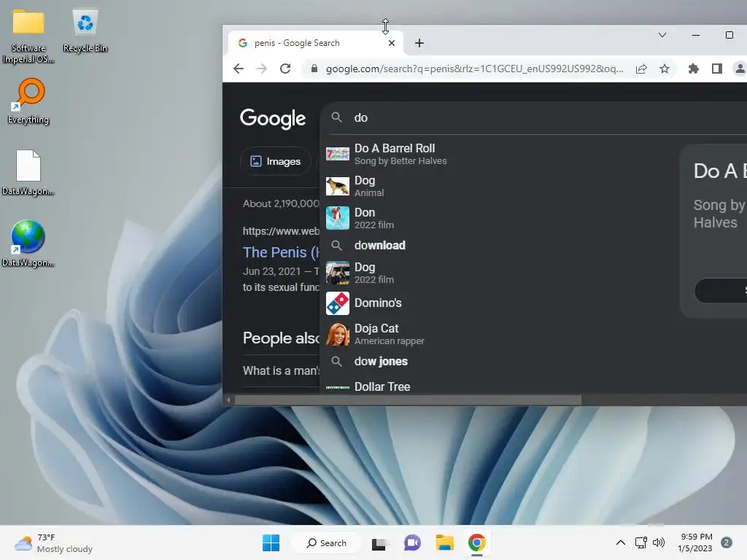Click the Chrome forward arrow
The height and width of the screenshot is (560, 747).
click(x=262, y=69)
